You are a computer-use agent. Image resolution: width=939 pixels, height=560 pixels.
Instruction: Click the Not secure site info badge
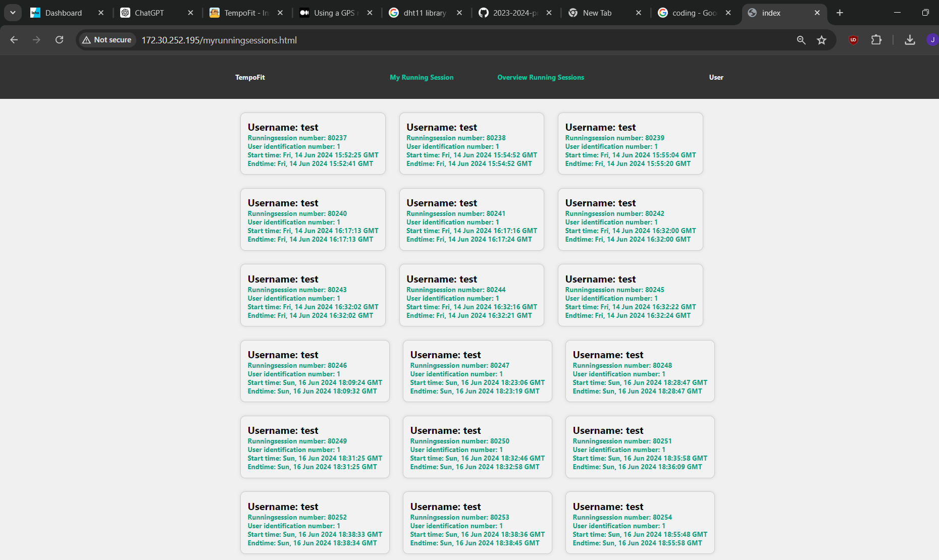(x=107, y=40)
